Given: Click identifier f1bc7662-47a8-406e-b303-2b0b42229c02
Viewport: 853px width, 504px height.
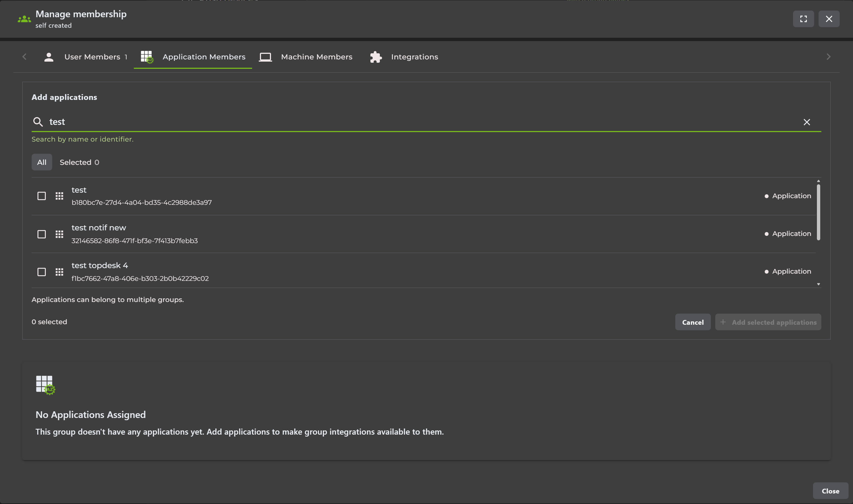Looking at the screenshot, I should point(140,279).
